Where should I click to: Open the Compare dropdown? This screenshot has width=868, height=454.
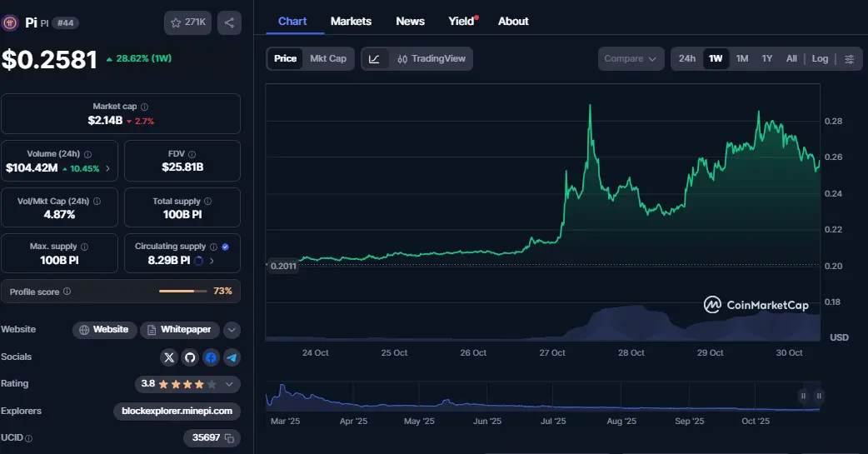(631, 58)
